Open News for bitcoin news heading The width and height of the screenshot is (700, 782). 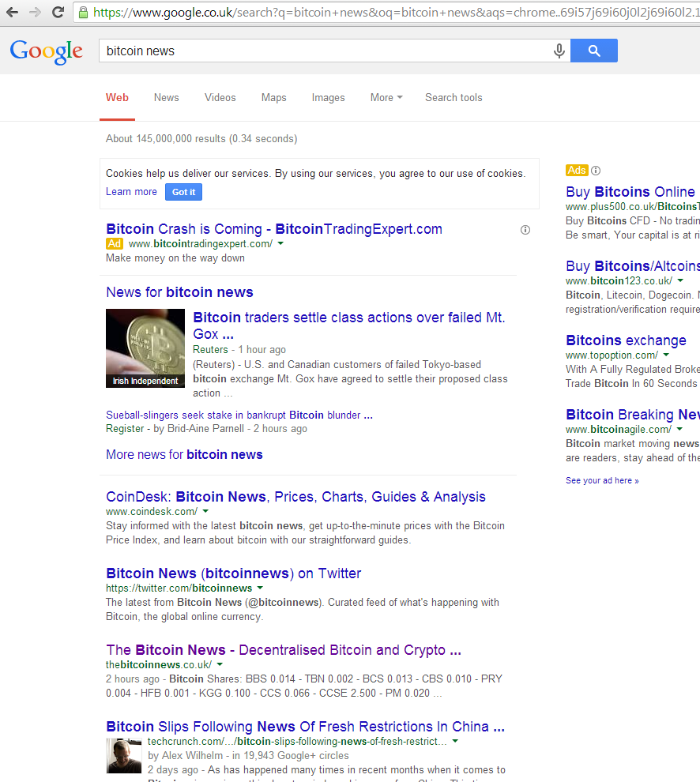179,292
